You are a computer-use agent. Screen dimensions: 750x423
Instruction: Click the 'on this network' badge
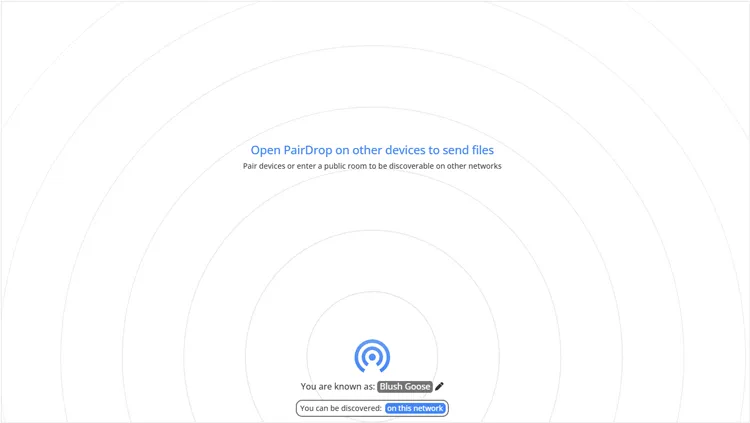415,408
